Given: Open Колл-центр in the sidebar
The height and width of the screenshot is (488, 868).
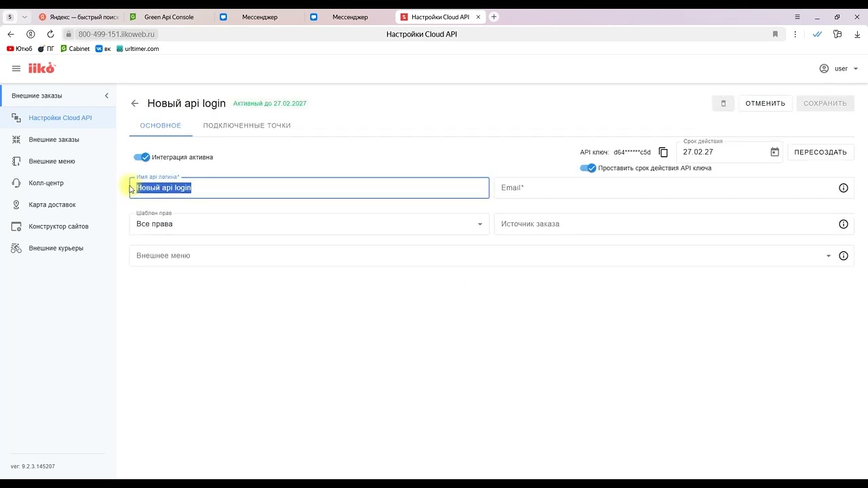Looking at the screenshot, I should click(46, 183).
